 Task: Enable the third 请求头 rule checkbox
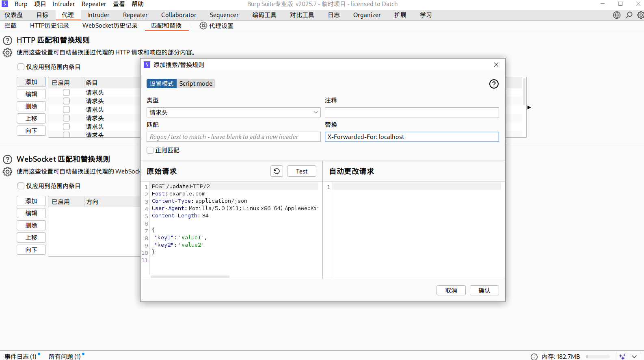pyautogui.click(x=66, y=109)
